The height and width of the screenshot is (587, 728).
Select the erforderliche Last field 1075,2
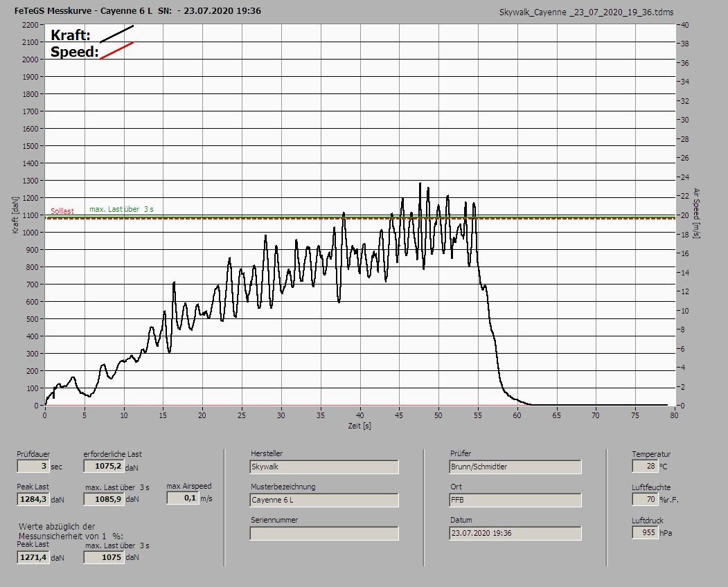coord(103,466)
